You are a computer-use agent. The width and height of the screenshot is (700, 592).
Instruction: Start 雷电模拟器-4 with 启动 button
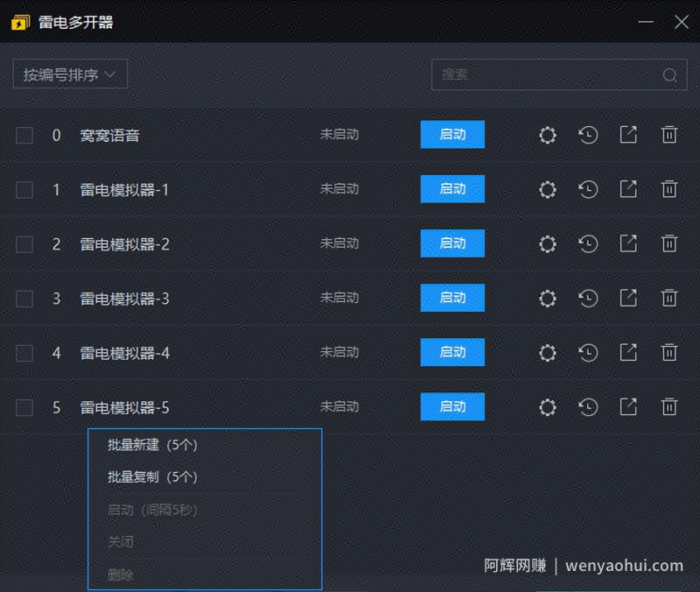452,352
